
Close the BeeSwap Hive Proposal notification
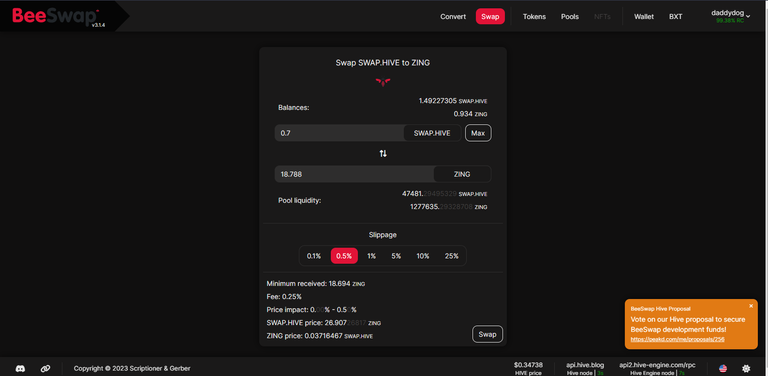click(751, 306)
